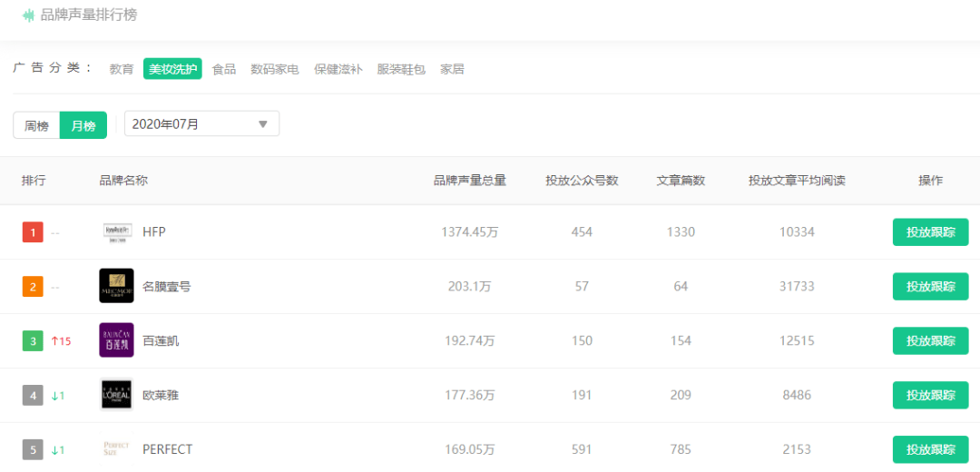This screenshot has height=472, width=980.
Task: Click the 品牌声量总量 column header
Action: tap(470, 181)
